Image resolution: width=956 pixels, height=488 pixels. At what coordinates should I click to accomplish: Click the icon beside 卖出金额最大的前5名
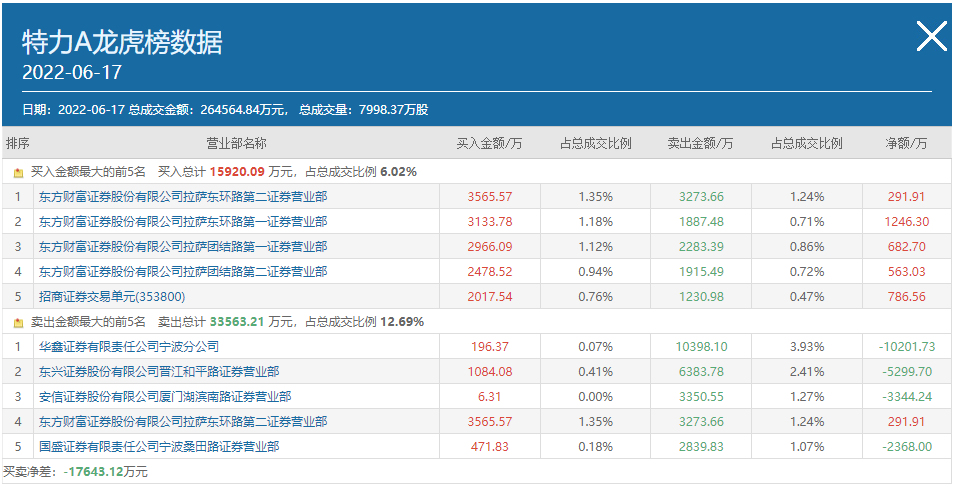[17, 322]
